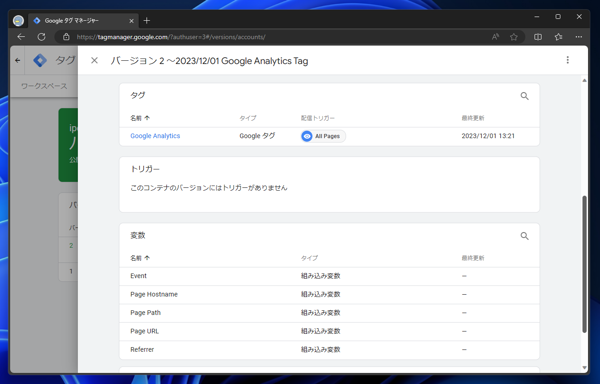Click the browser back button

21,37
